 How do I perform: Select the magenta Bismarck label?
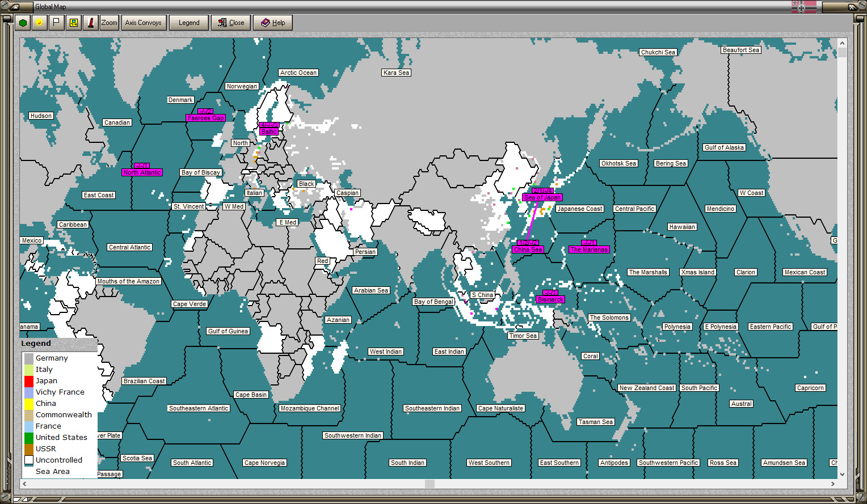coord(550,299)
